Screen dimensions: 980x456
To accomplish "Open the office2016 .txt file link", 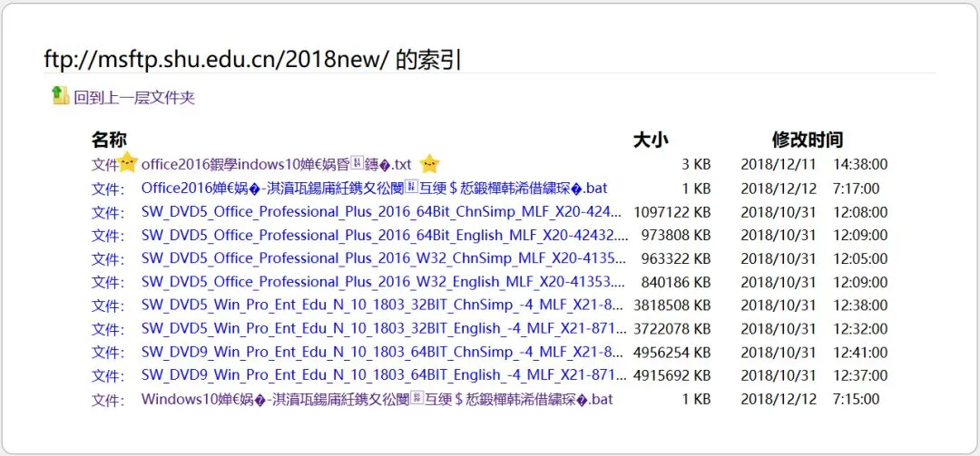I will (276, 165).
